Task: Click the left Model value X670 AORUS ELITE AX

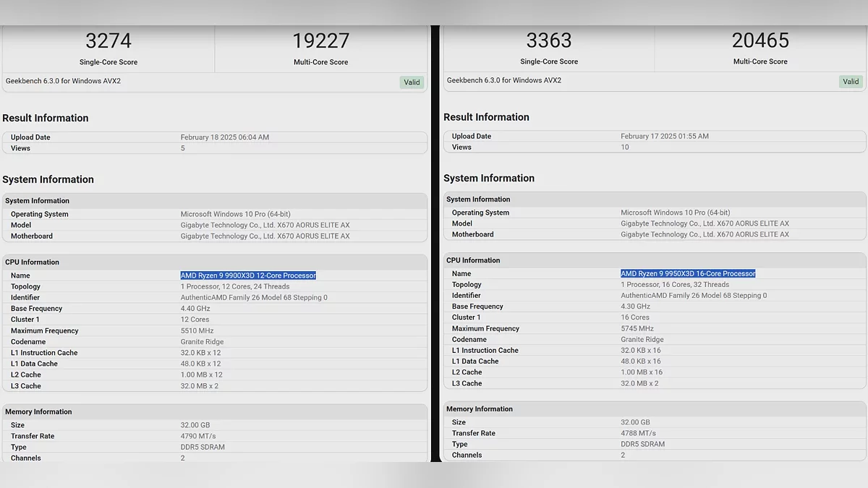Action: pyautogui.click(x=265, y=225)
